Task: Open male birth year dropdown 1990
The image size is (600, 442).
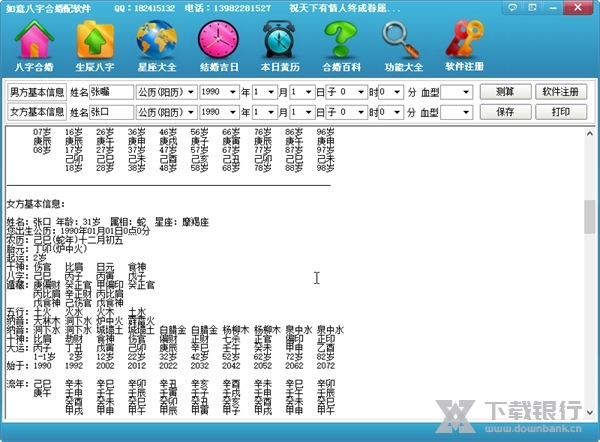Action: (x=220, y=92)
